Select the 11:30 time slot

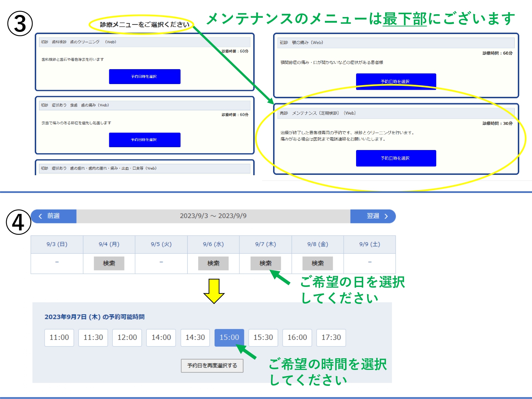(93, 337)
